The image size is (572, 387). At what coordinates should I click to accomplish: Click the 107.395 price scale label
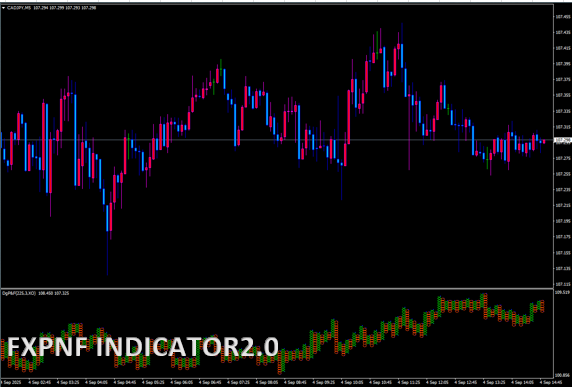[x=562, y=63]
